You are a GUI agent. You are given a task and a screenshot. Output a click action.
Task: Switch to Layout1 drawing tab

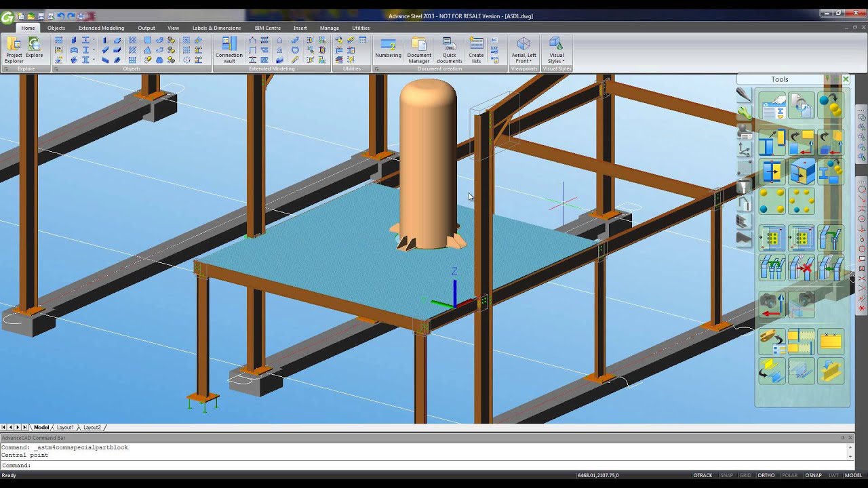65,428
